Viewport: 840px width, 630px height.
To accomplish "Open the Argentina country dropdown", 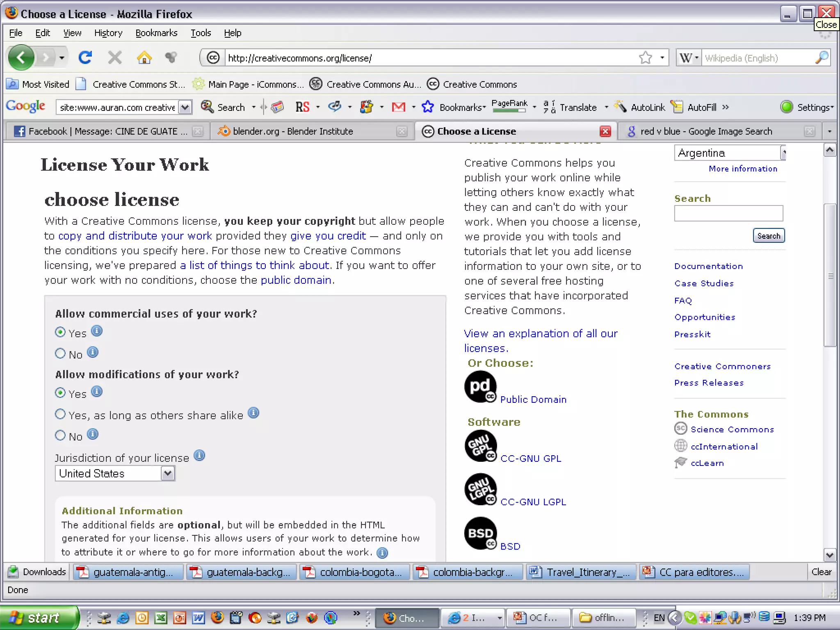I will (x=730, y=153).
